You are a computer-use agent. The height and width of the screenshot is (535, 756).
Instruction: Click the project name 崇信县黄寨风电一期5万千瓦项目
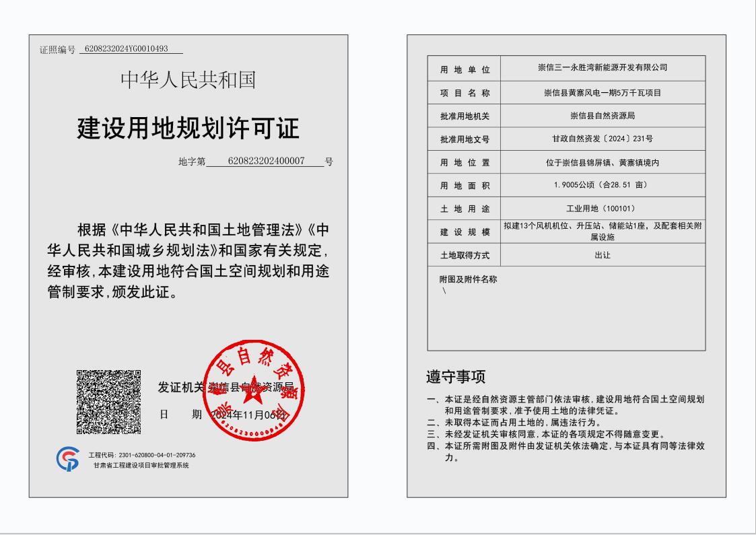click(603, 92)
